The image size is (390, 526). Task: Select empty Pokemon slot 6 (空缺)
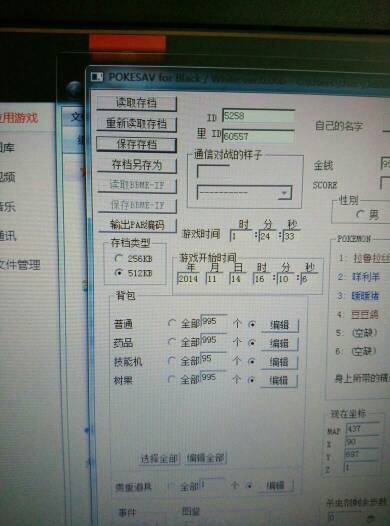(x=364, y=351)
